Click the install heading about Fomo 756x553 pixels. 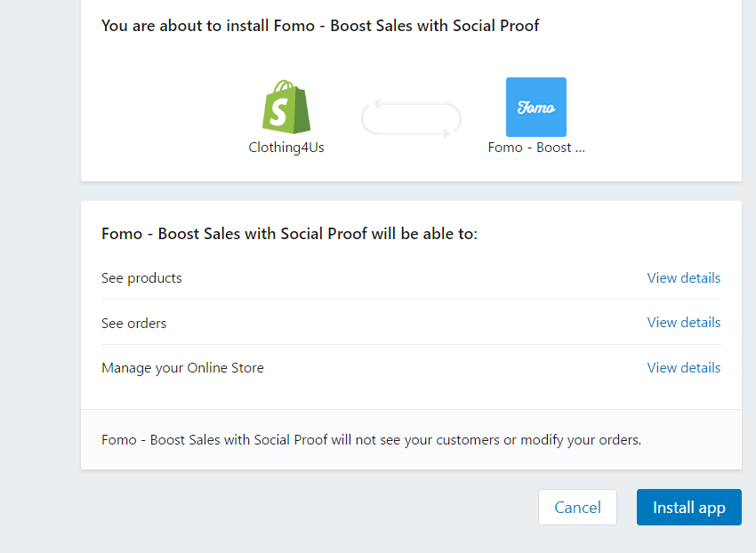320,26
